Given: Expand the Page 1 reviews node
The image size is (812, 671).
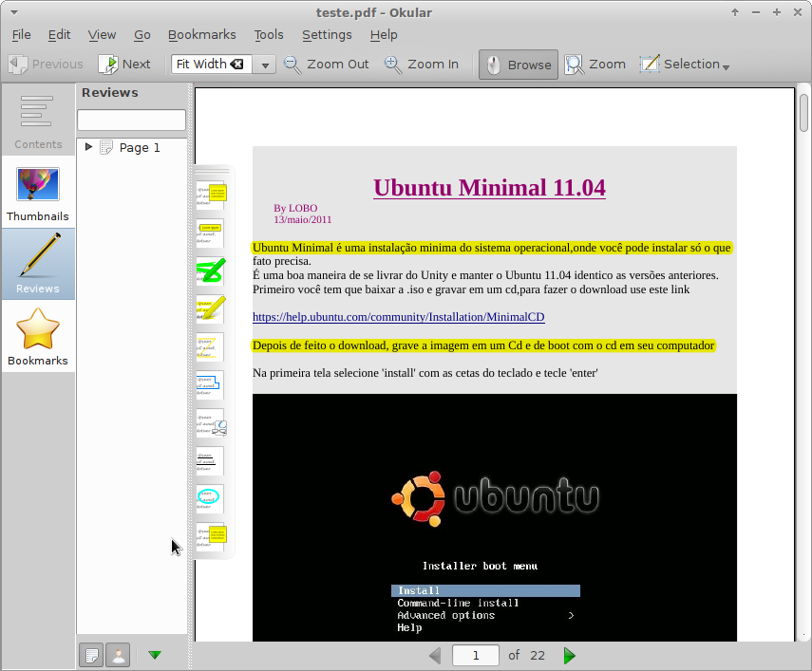Looking at the screenshot, I should tap(88, 147).
